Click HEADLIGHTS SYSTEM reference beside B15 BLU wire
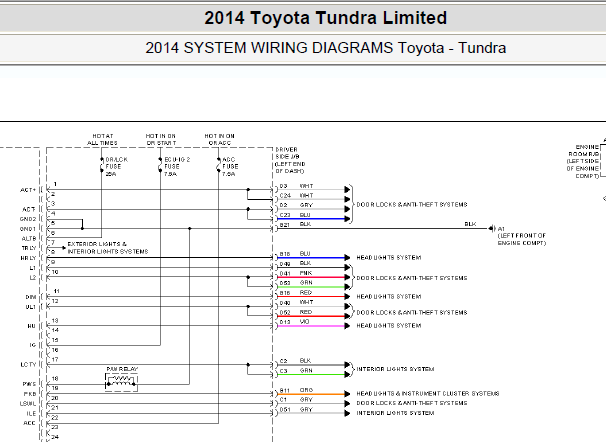This screenshot has height=442, width=606. (x=389, y=258)
